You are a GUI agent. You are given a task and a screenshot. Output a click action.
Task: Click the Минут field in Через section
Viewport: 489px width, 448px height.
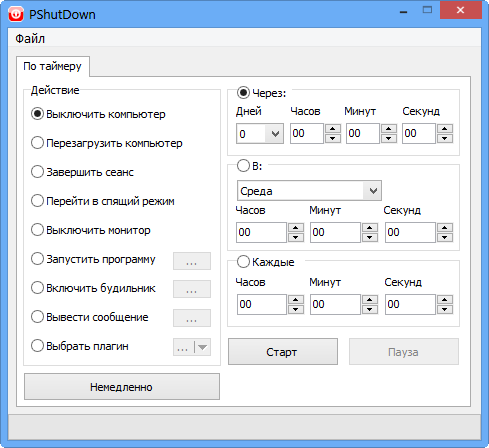tap(363, 133)
